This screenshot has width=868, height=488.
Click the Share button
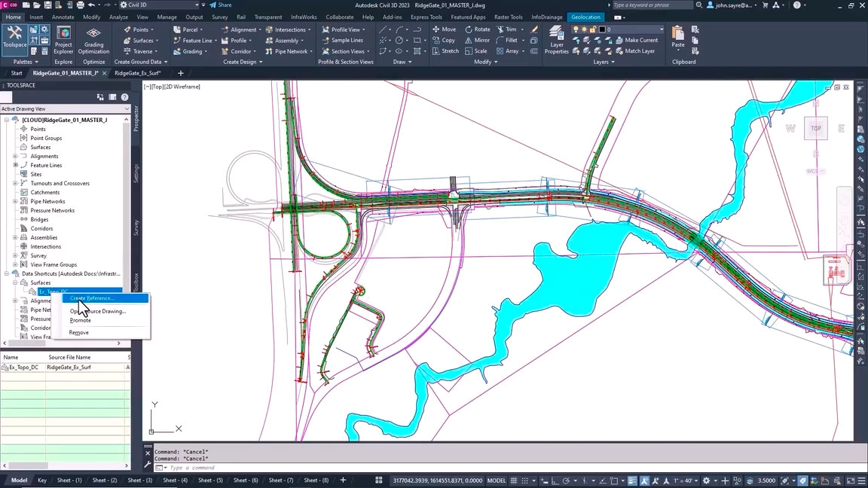(x=220, y=5)
